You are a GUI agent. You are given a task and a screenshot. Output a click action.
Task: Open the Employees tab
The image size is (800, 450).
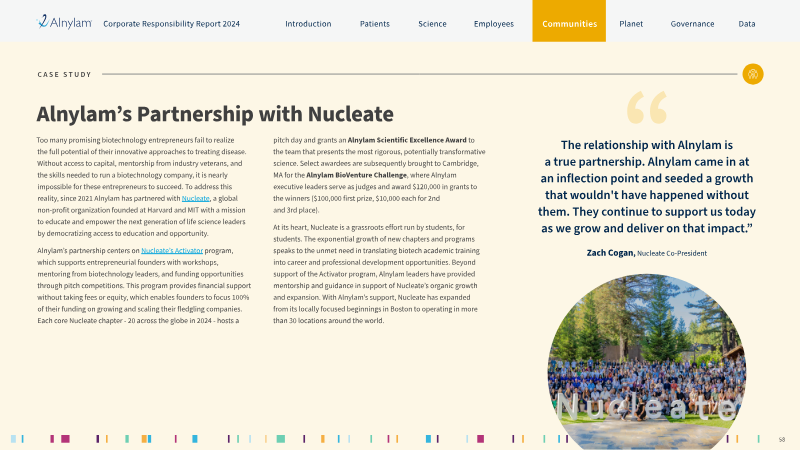coord(493,23)
